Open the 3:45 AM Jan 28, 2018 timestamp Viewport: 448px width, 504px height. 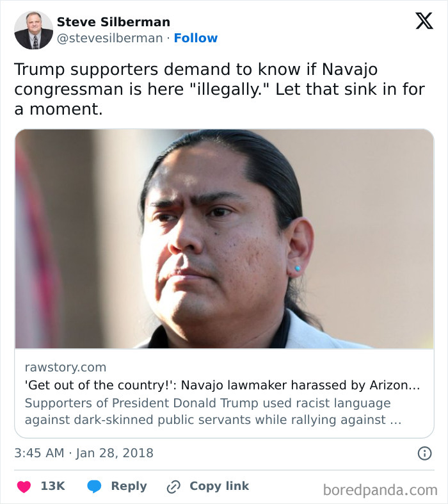(84, 453)
